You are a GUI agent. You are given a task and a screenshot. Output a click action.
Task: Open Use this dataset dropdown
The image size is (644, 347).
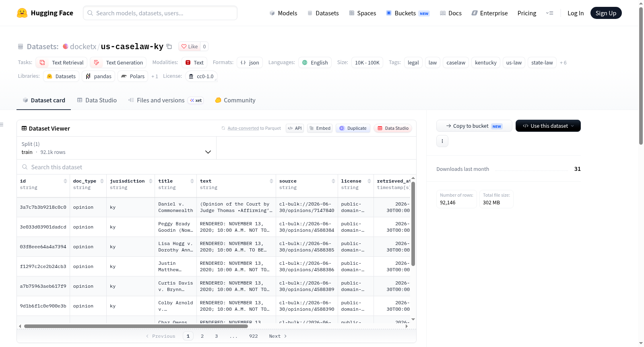pyautogui.click(x=548, y=126)
